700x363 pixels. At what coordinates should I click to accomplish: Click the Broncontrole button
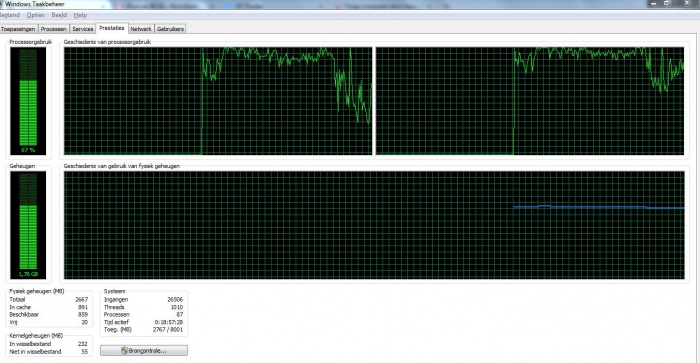click(144, 350)
